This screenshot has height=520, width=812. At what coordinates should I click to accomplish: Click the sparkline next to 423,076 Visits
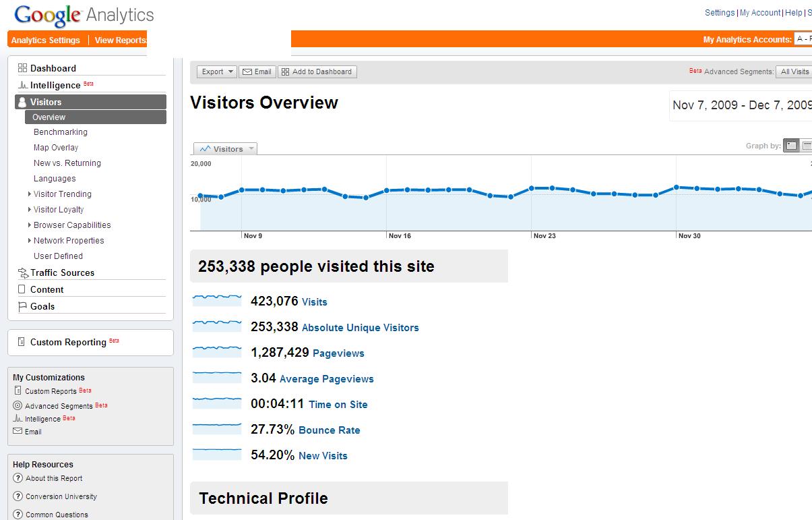tap(217, 299)
